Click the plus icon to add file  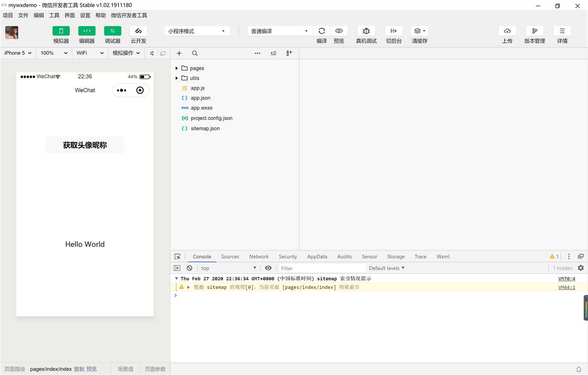click(179, 53)
